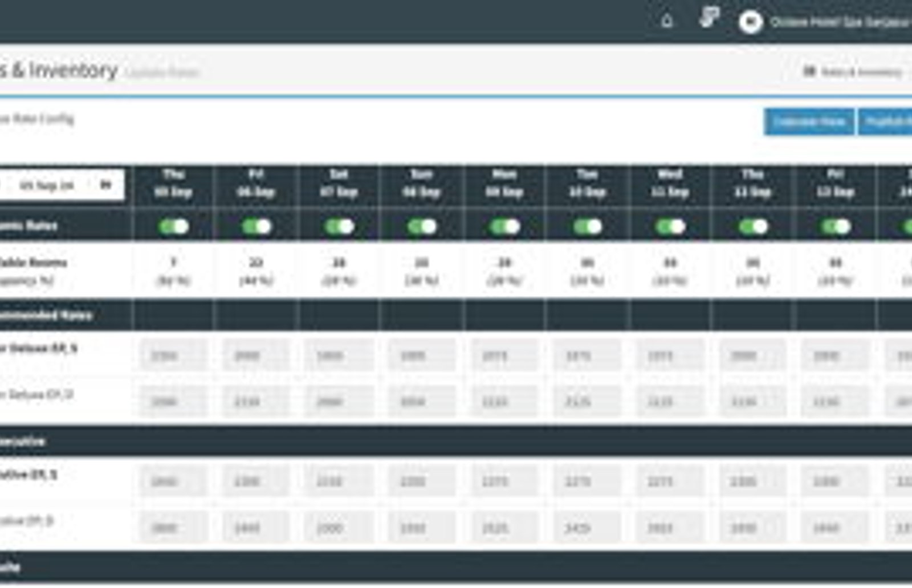Click the hotel account avatar icon
912x588 pixels.
coord(751,22)
